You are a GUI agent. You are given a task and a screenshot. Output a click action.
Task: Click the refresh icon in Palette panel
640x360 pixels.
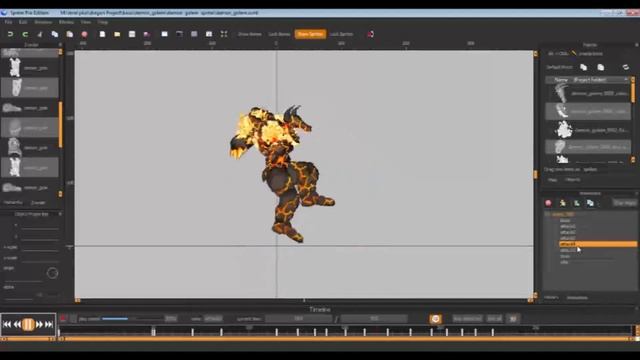[x=625, y=67]
